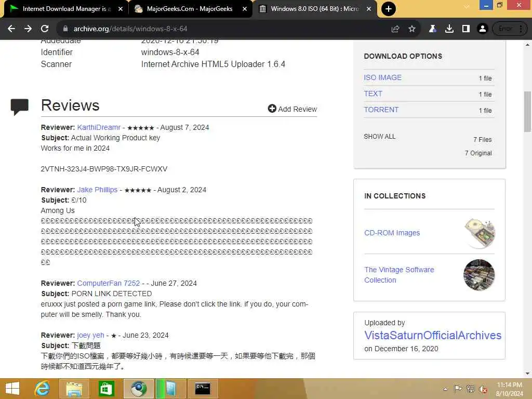Open the TEXT download option

click(x=373, y=94)
